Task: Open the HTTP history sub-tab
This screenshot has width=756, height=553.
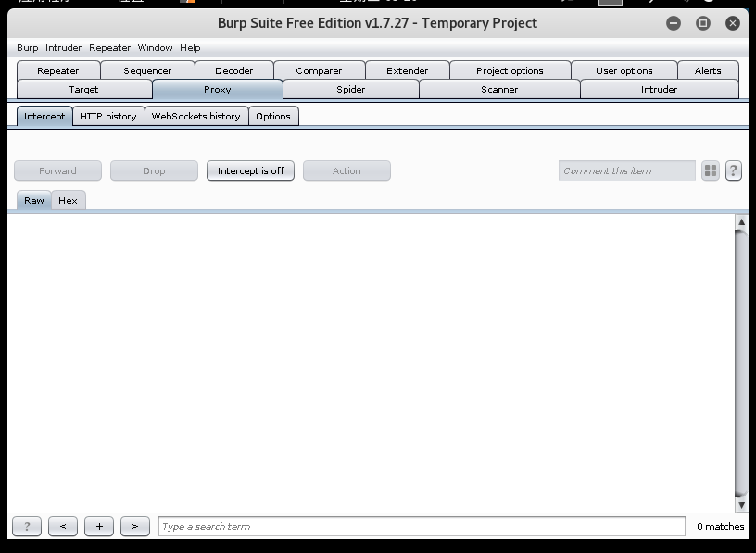Action: (108, 116)
